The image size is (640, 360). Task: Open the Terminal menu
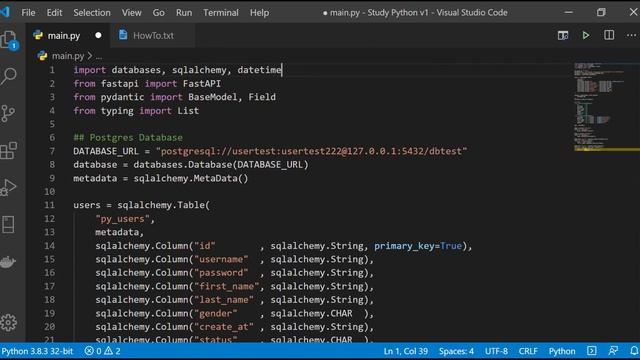(x=221, y=13)
